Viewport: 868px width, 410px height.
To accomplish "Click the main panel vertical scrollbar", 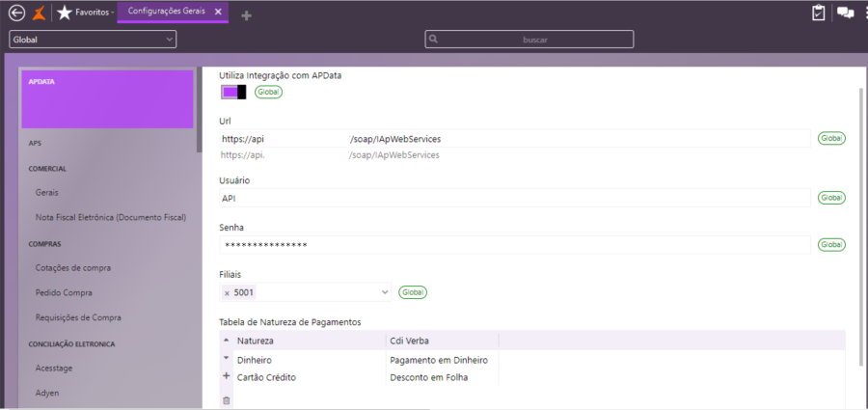I will coord(861,226).
